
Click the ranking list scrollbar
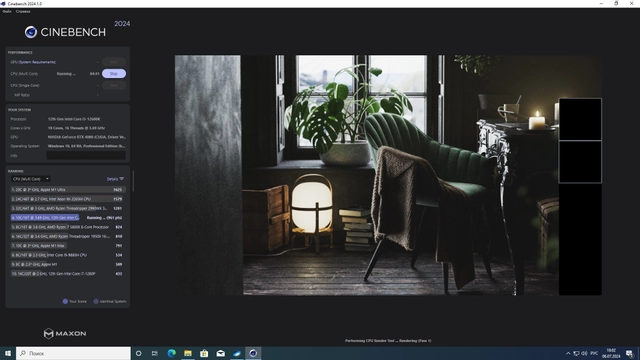133,182
